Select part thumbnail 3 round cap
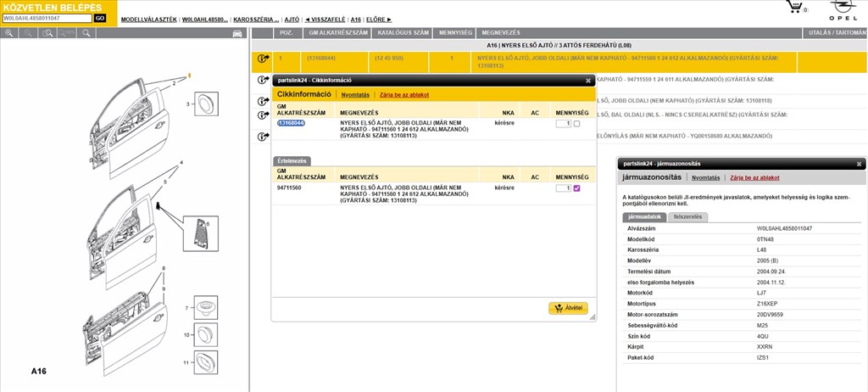868x392 pixels. pos(205,104)
